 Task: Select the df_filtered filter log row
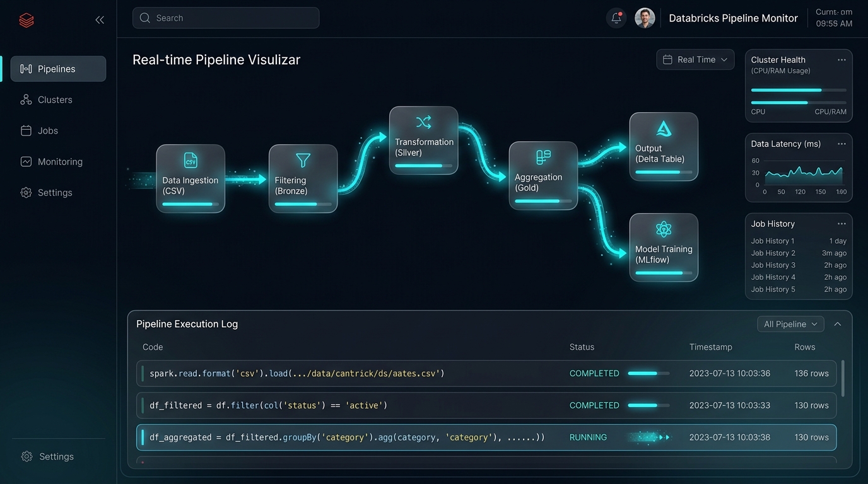[486, 405]
